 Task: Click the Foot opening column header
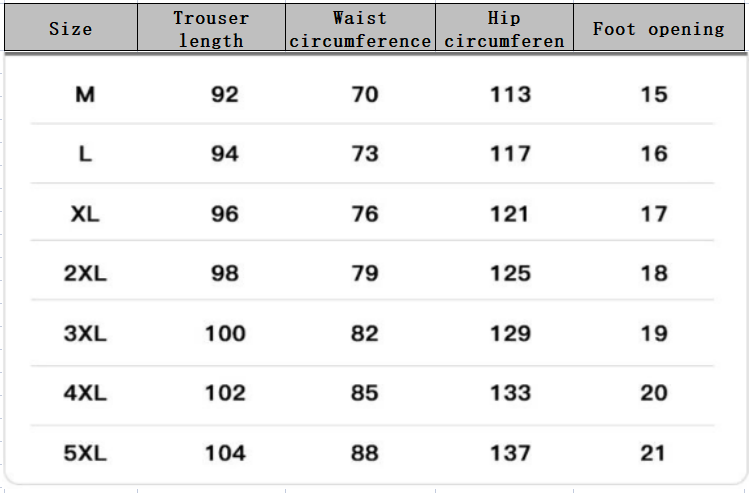pyautogui.click(x=658, y=29)
